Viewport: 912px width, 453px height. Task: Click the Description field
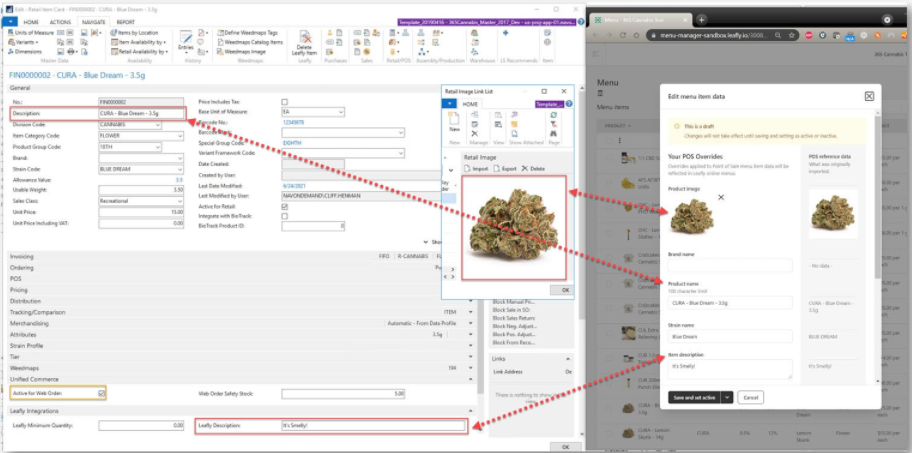141,113
